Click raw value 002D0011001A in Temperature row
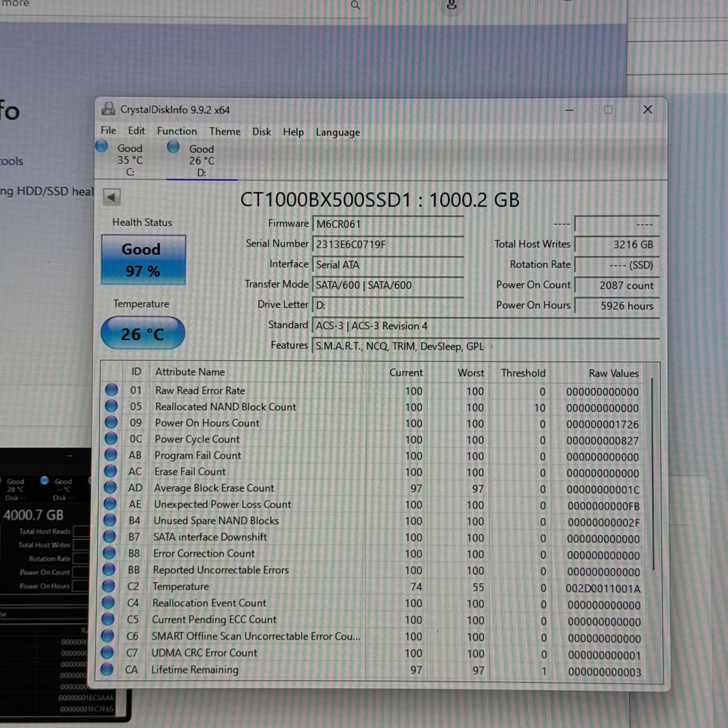 pos(603,589)
